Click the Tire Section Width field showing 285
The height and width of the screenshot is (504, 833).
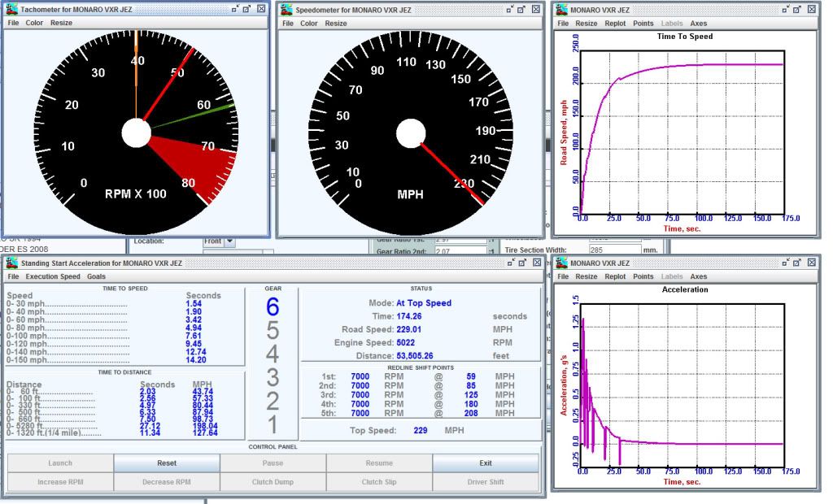click(615, 250)
